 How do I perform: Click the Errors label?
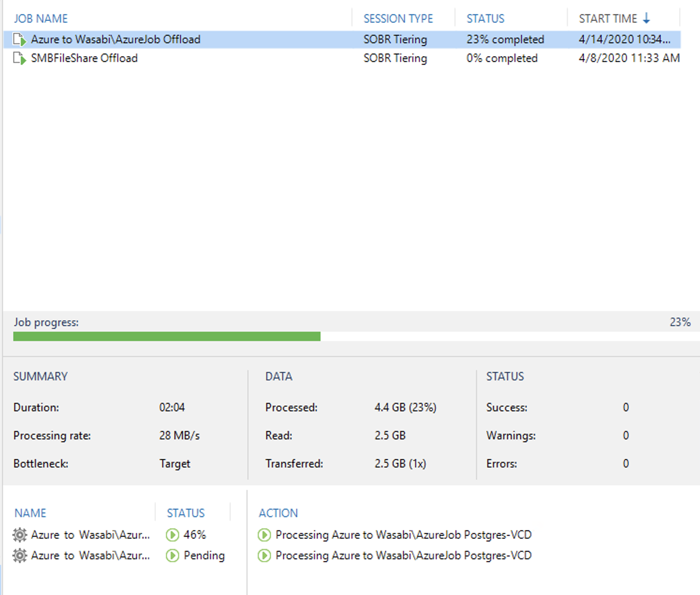502,464
